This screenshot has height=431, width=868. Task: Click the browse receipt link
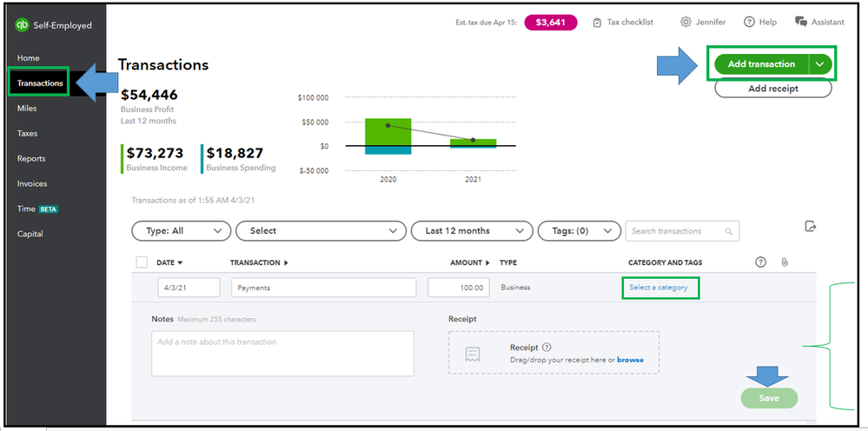(x=631, y=360)
